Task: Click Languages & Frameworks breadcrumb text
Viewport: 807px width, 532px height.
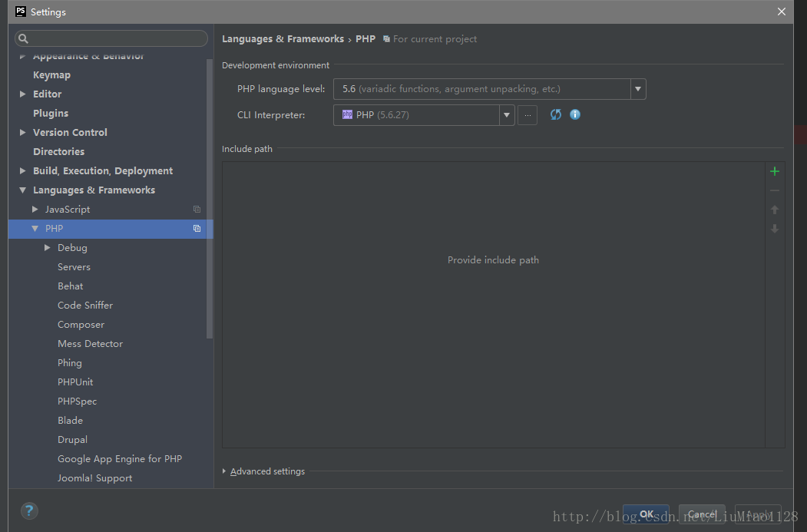Action: (283, 39)
